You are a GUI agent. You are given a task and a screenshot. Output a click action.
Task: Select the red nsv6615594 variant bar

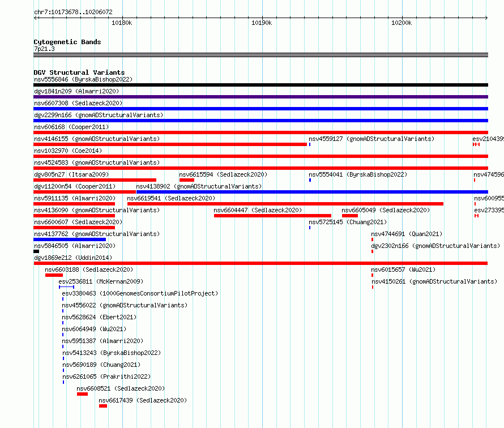(187, 180)
